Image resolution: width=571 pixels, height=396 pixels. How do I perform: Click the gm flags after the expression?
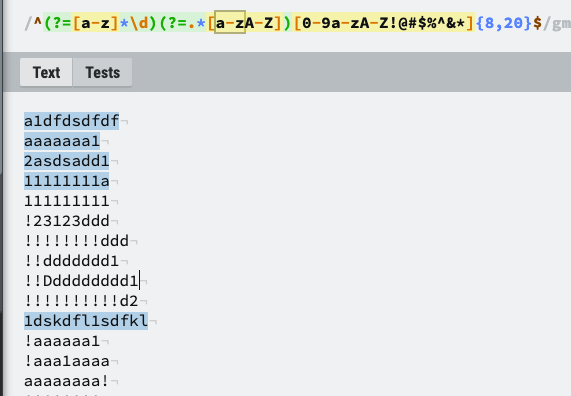coord(561,23)
